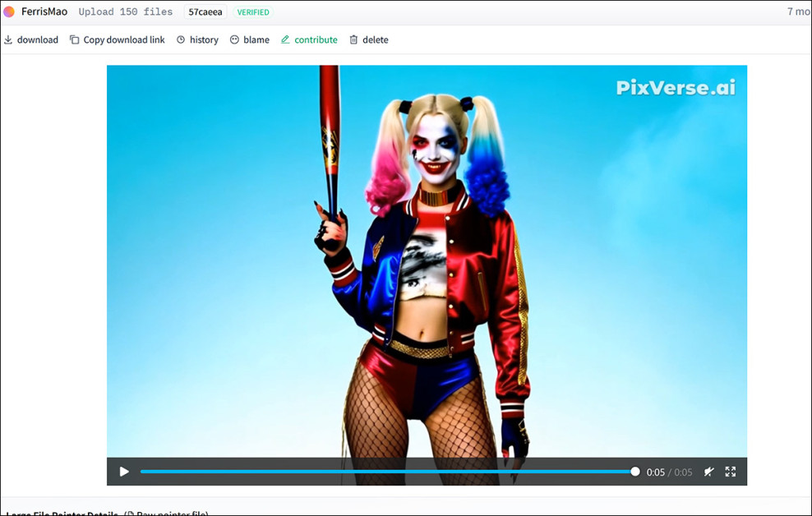The width and height of the screenshot is (812, 516).
Task: Select the contribute pencil icon
Action: (x=286, y=39)
